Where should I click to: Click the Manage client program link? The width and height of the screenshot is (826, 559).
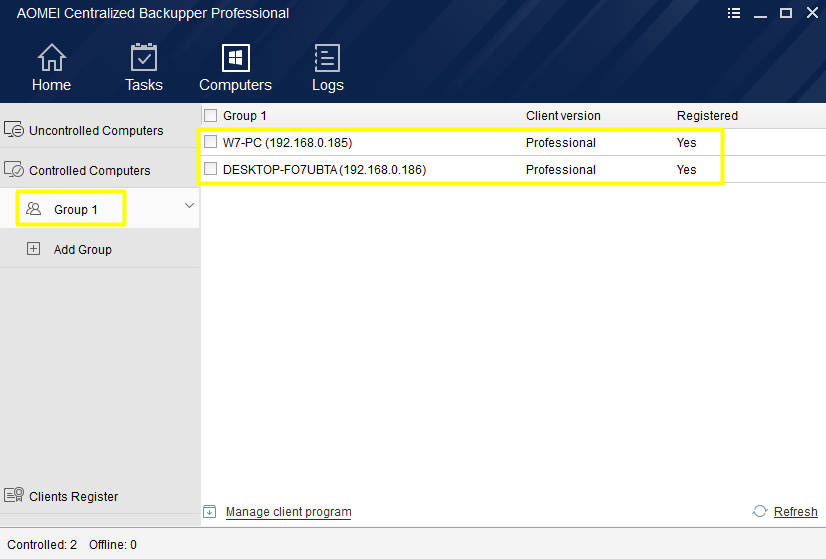[289, 512]
